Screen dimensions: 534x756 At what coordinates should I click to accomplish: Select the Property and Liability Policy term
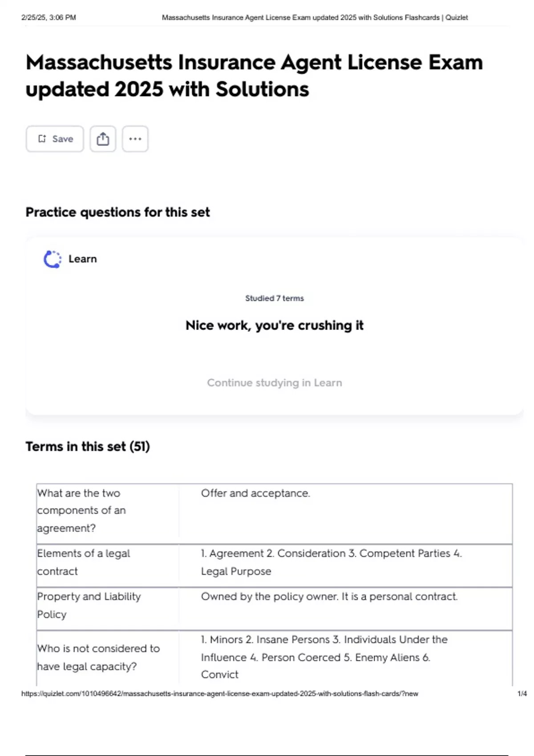[x=89, y=605]
